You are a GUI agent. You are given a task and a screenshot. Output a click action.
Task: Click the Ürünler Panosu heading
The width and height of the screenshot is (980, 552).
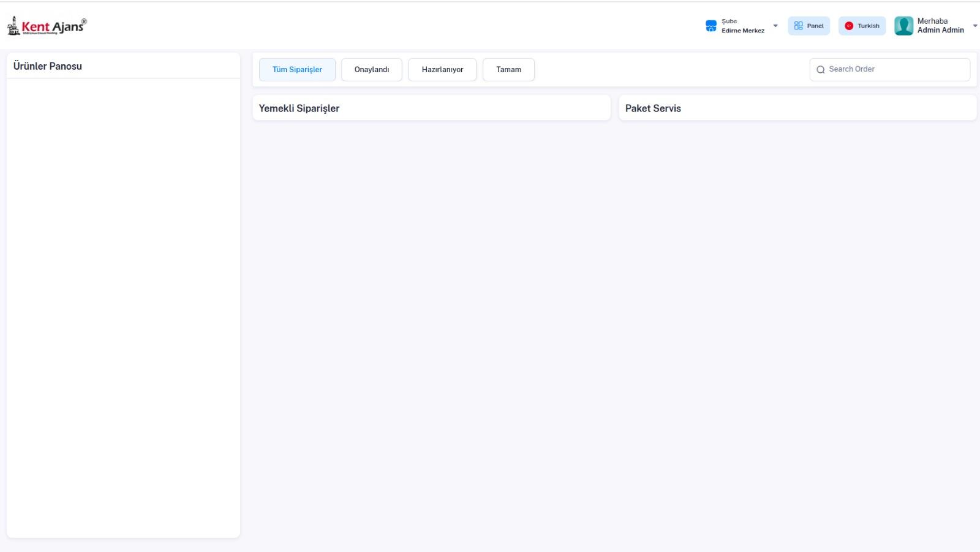pyautogui.click(x=48, y=66)
